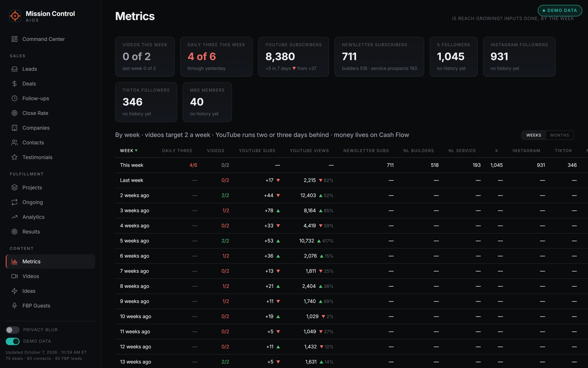The image size is (588, 368).
Task: Select the '13 weeks ago' row label
Action: point(135,362)
